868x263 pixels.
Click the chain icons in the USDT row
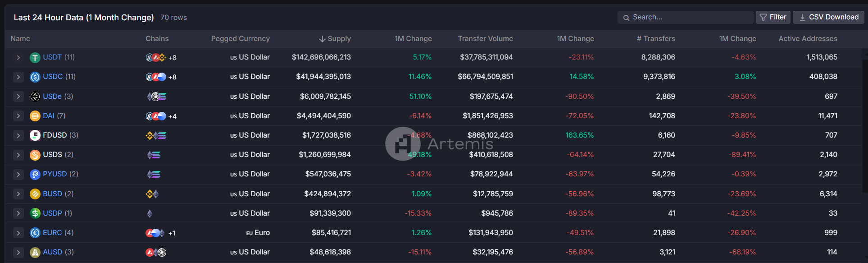coord(156,58)
